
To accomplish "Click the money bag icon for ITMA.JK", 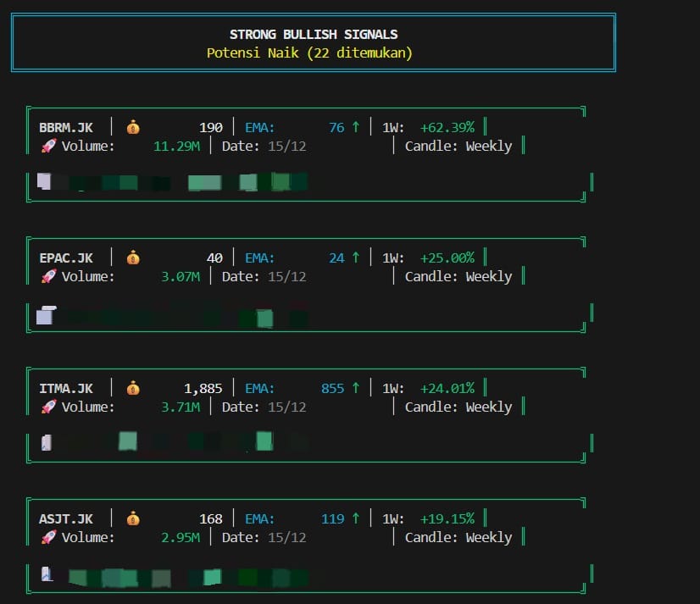I will pyautogui.click(x=133, y=388).
